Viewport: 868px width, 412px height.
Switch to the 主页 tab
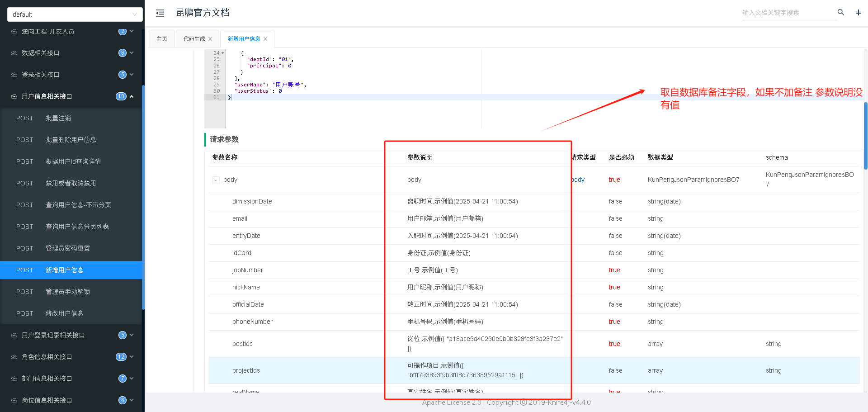(162, 39)
